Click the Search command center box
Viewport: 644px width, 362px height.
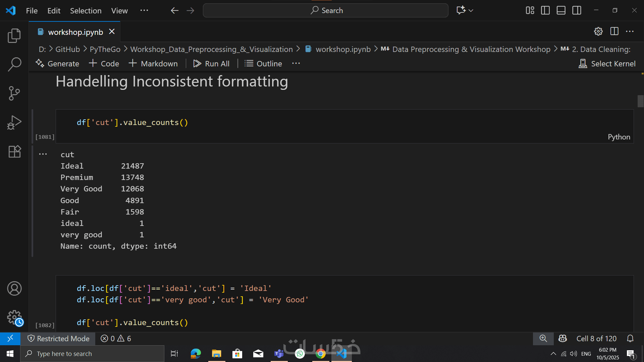click(325, 10)
